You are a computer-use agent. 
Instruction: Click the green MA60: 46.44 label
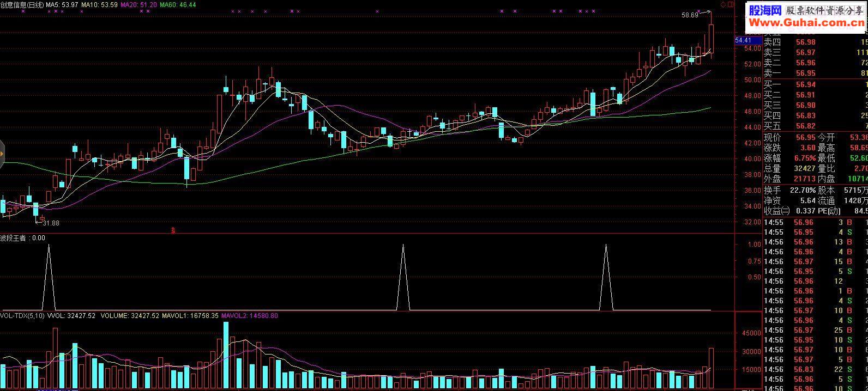coord(178,4)
